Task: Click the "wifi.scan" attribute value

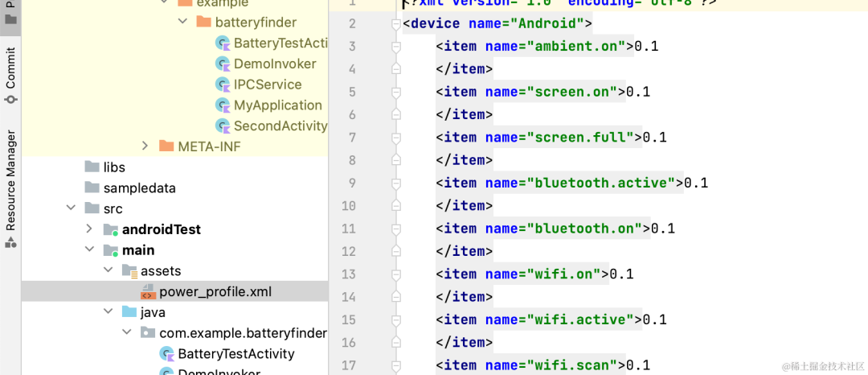Action: pos(572,365)
